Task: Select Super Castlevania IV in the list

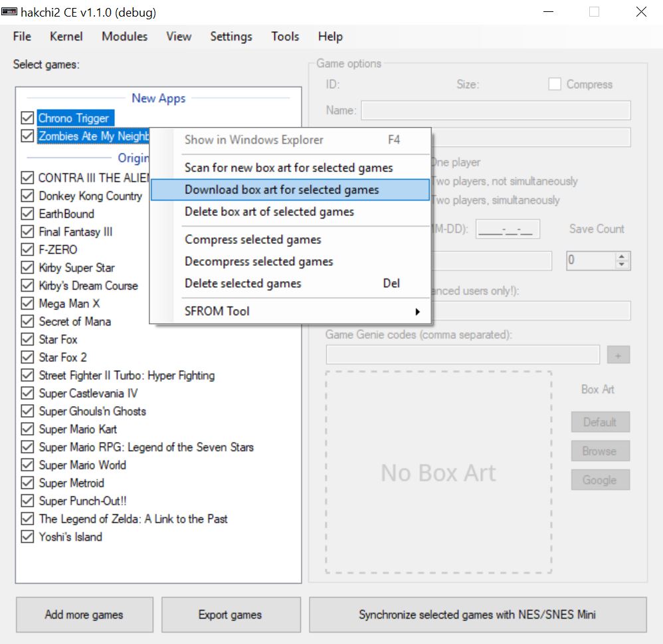Action: pyautogui.click(x=88, y=393)
